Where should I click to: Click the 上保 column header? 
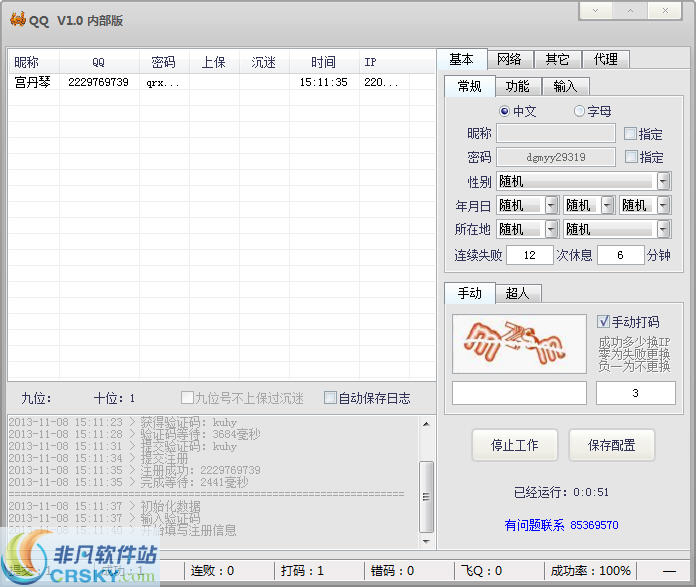click(214, 62)
